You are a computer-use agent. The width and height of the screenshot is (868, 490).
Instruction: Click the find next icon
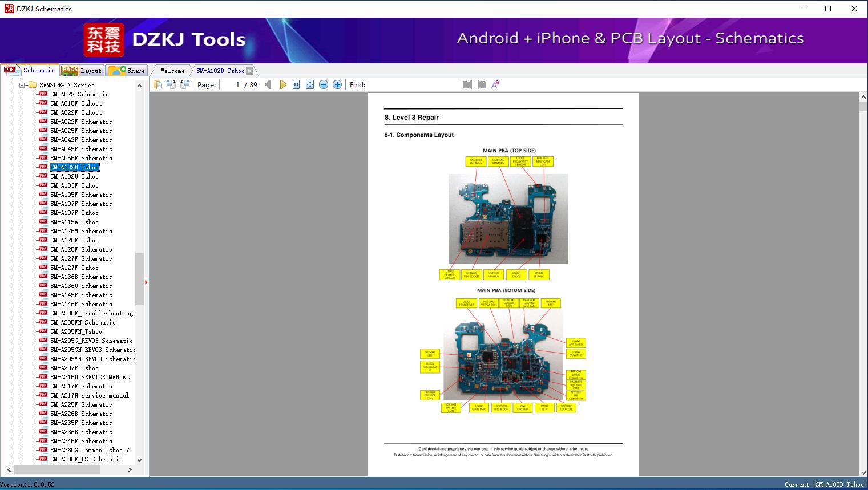pos(482,84)
